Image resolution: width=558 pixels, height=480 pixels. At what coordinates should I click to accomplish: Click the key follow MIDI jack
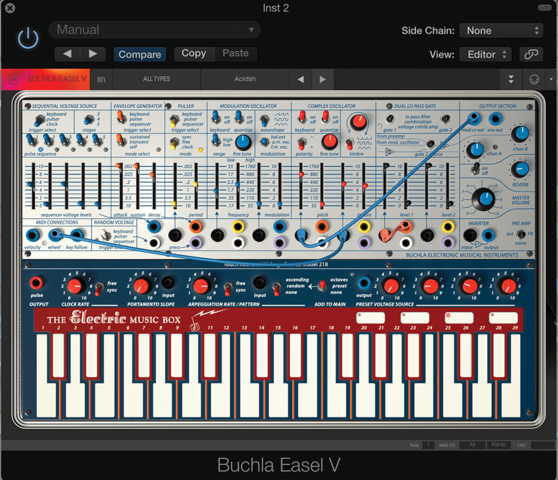click(77, 235)
